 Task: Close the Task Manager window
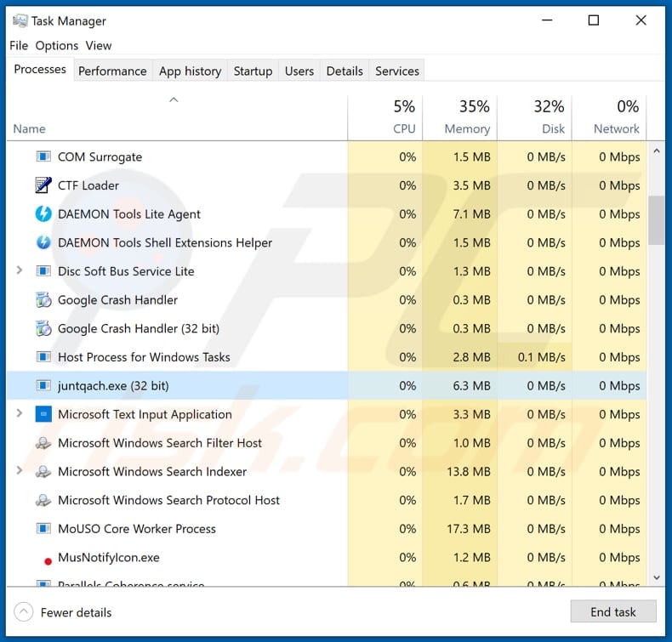[641, 20]
